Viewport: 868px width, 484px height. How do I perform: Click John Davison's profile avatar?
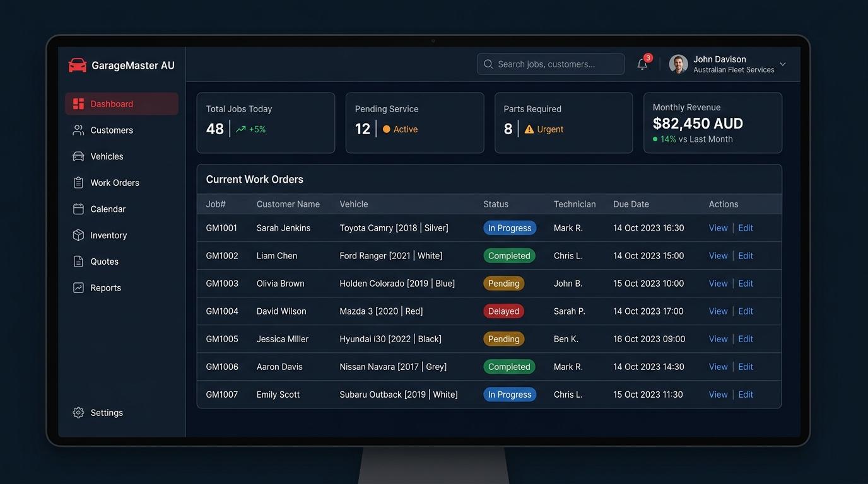tap(679, 64)
